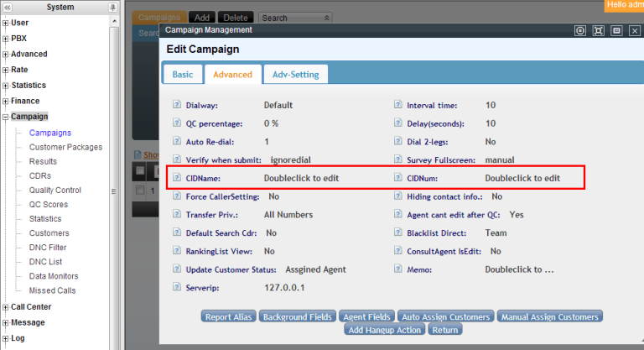
Task: Click the help icon beside Interval time
Action: pos(398,106)
